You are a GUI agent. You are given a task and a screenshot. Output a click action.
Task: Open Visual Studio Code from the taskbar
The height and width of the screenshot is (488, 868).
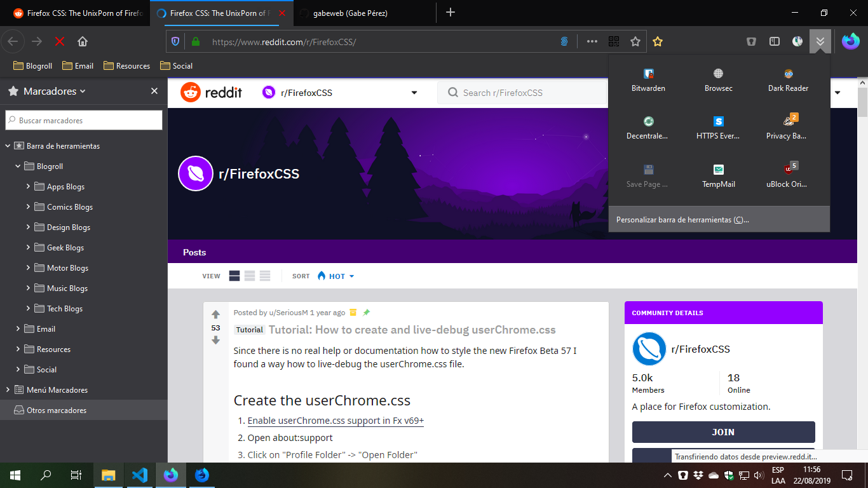[x=140, y=475]
